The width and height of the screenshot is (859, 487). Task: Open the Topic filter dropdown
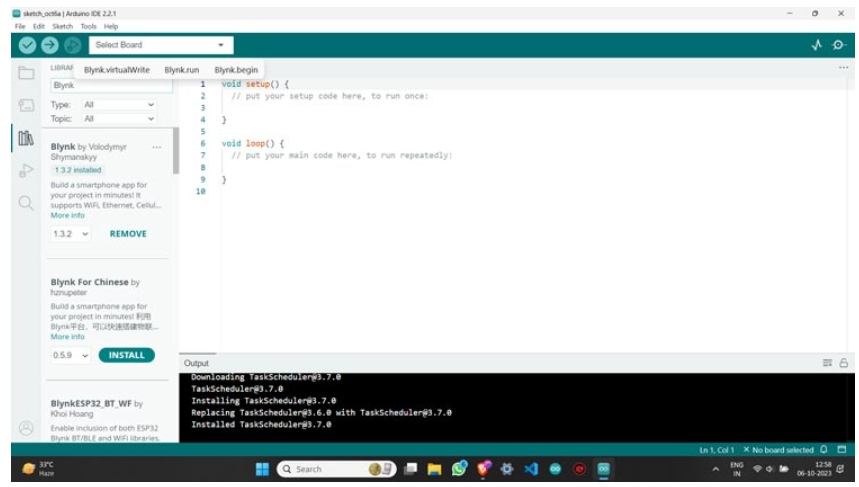coord(119,118)
